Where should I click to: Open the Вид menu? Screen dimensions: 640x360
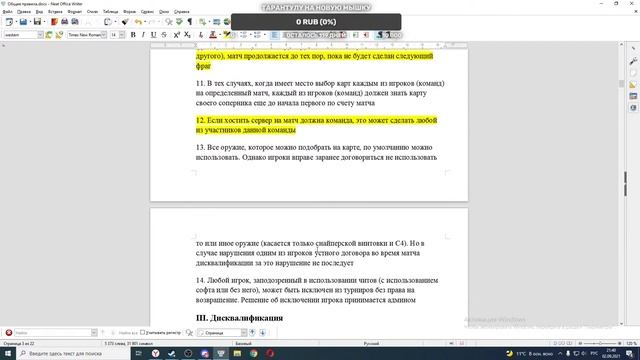39,12
